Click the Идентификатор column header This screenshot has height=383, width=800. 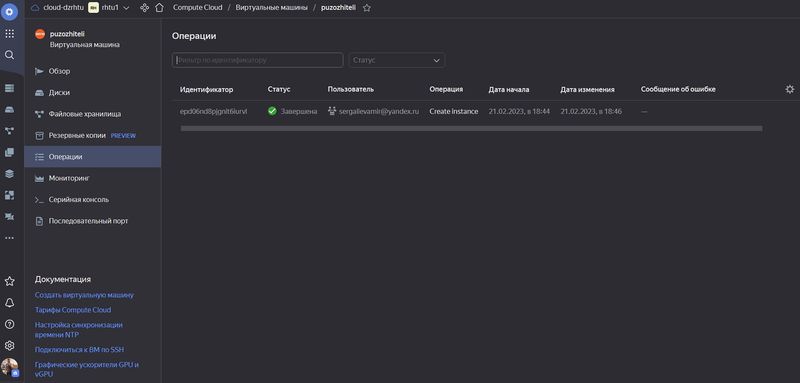coord(206,89)
